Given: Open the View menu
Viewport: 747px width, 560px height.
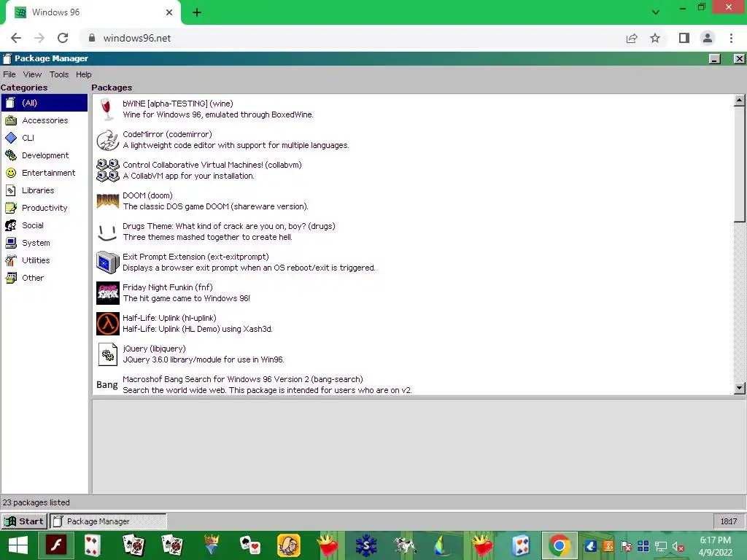Looking at the screenshot, I should coord(32,74).
